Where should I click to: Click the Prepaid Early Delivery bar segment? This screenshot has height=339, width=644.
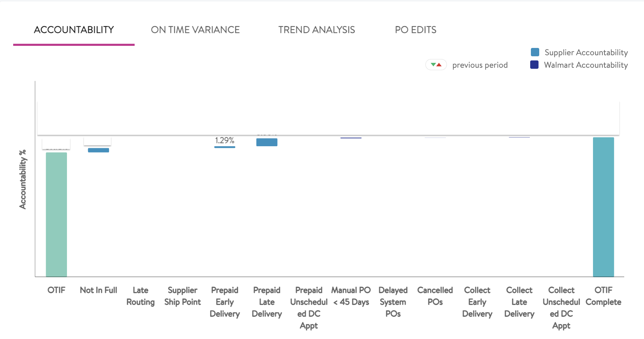tap(224, 147)
